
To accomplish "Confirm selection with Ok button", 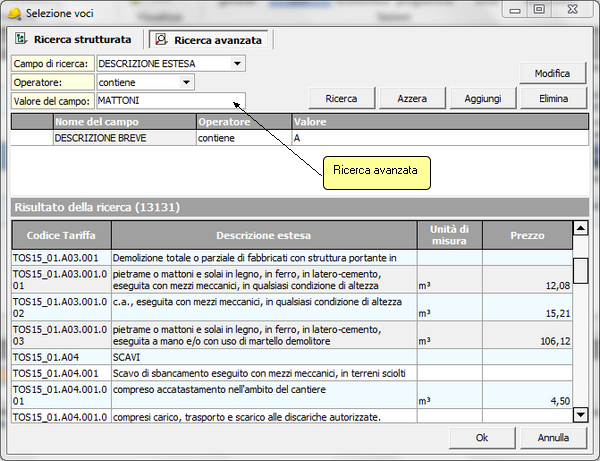I will [482, 438].
